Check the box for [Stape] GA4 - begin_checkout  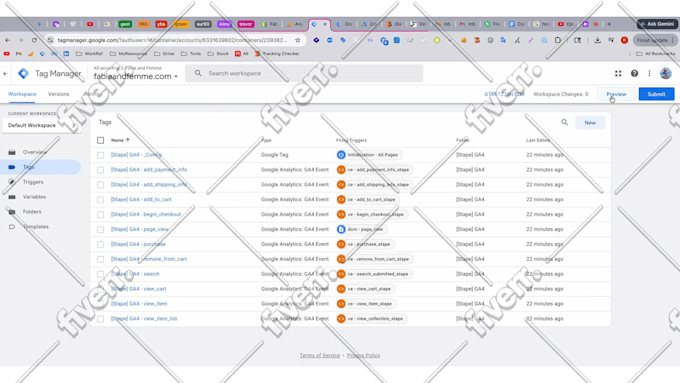[101, 214]
